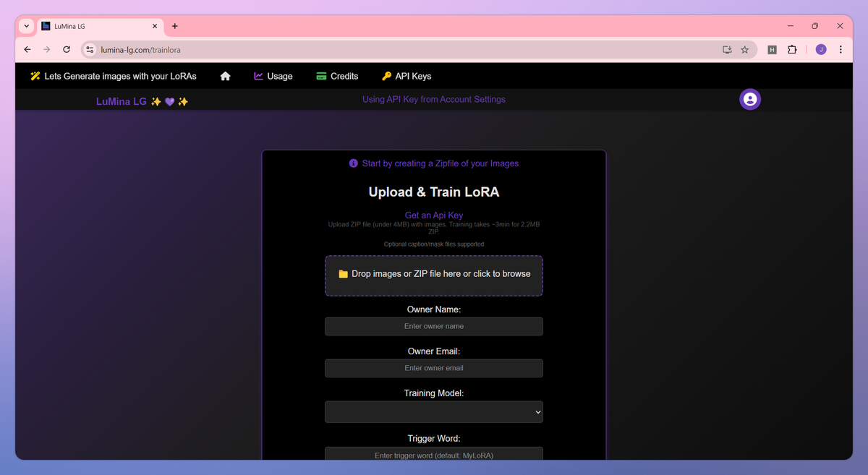Open the Usage page
The height and width of the screenshot is (475, 868).
273,76
